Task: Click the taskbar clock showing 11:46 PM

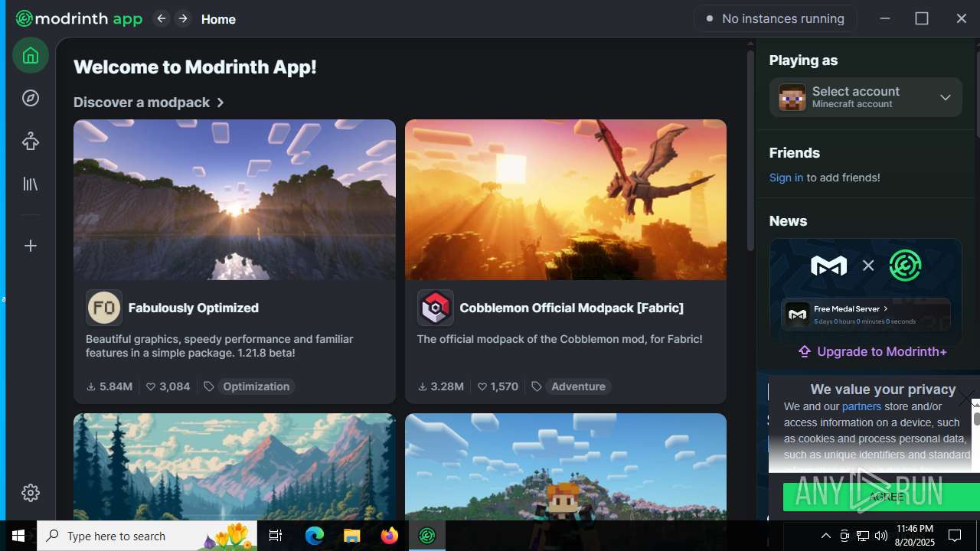Action: coord(915,536)
